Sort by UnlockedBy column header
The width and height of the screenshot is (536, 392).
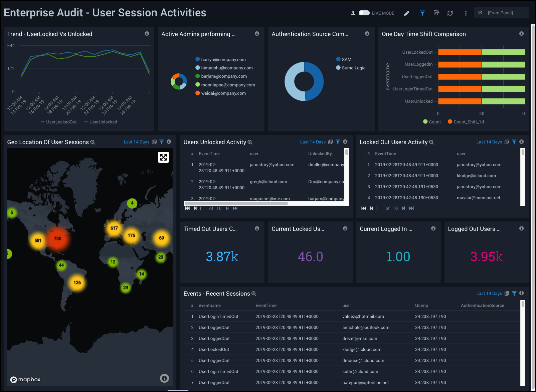pyautogui.click(x=320, y=154)
